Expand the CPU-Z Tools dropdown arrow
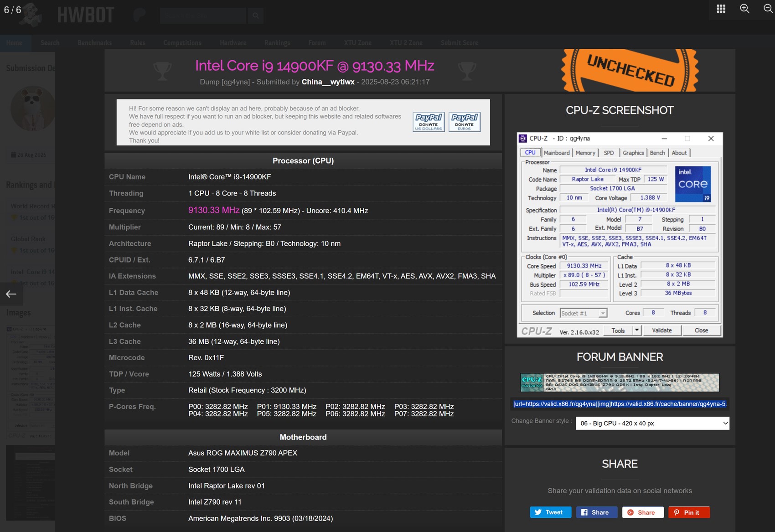775x532 pixels. [x=637, y=330]
